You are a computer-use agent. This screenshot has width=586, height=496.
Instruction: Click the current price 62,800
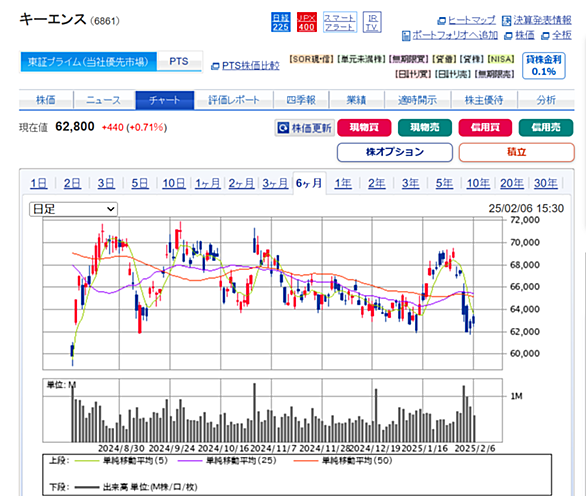pos(75,127)
